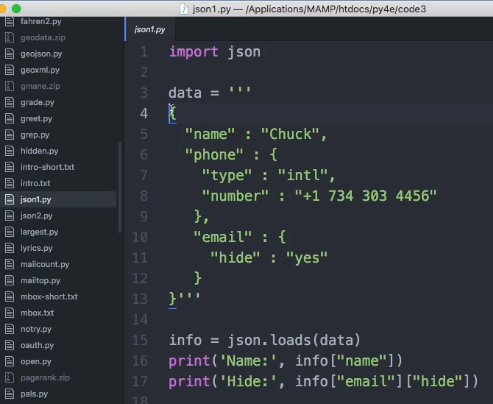Click the zip icon beside pagerank.zip
Image resolution: width=493 pixels, height=404 pixels.
click(x=10, y=378)
